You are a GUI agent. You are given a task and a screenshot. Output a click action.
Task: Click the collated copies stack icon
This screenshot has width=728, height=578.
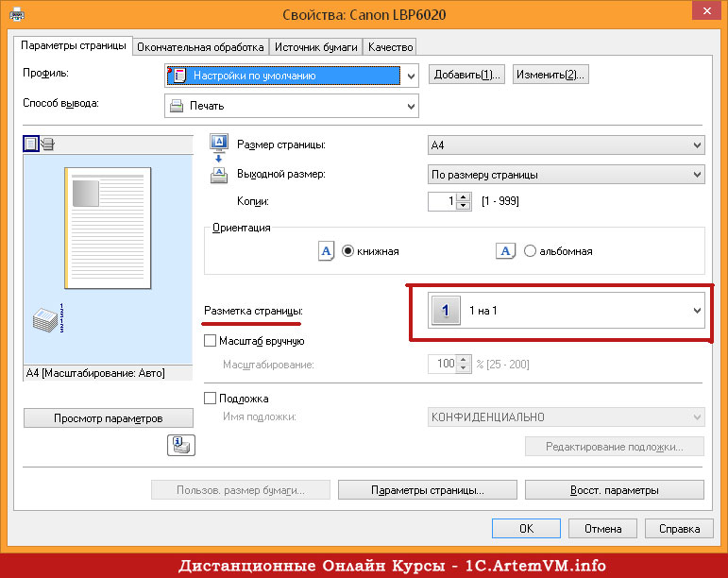tap(48, 318)
